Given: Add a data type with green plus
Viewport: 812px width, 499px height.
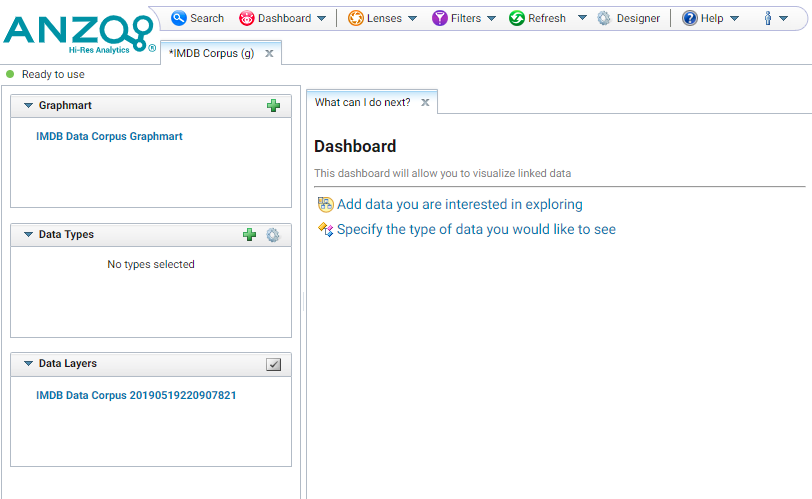Looking at the screenshot, I should (250, 234).
